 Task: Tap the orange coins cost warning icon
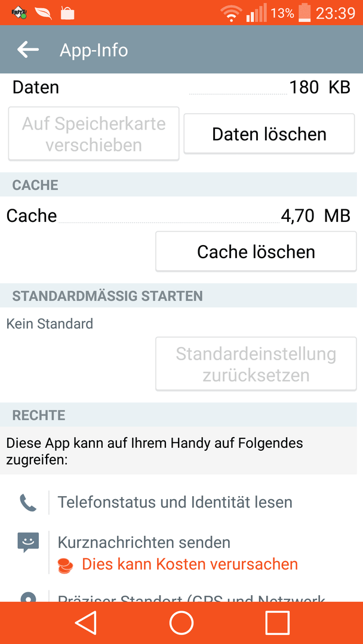coord(65,565)
